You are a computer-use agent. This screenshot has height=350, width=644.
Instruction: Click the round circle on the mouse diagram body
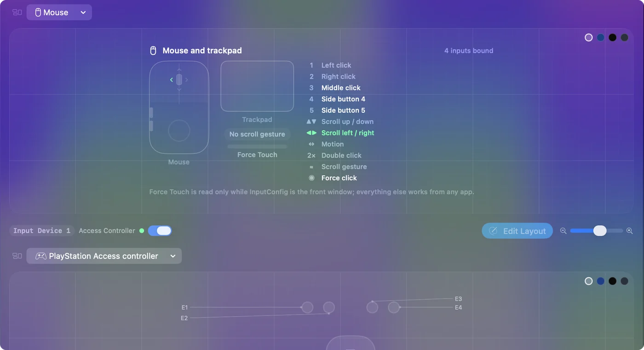pos(179,131)
